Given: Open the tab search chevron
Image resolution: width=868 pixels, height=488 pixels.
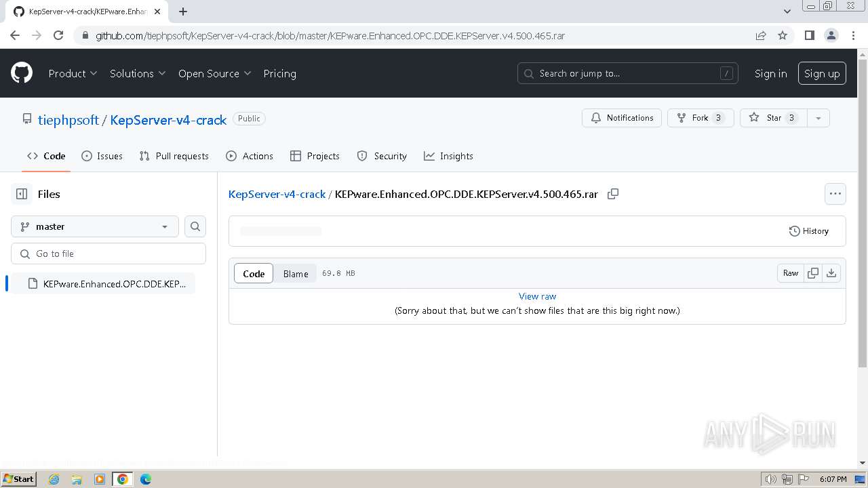Looking at the screenshot, I should click(787, 11).
